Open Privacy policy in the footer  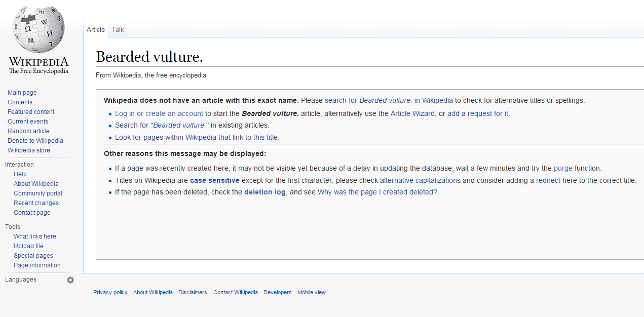(110, 292)
